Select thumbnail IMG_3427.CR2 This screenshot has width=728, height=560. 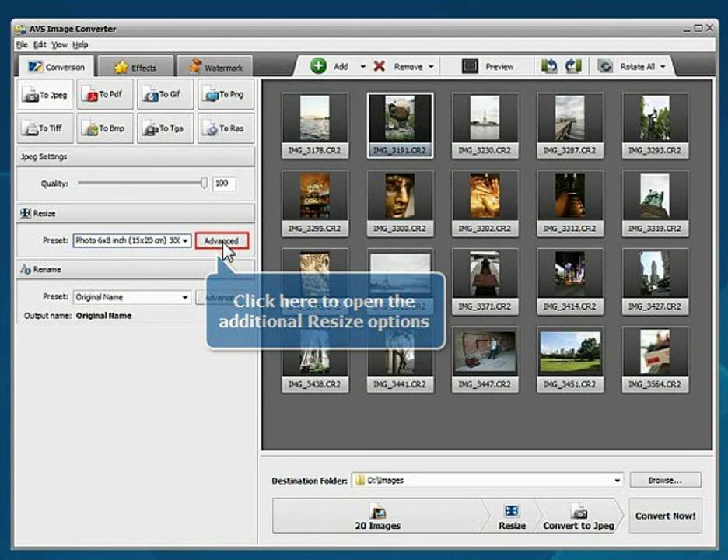(655, 282)
